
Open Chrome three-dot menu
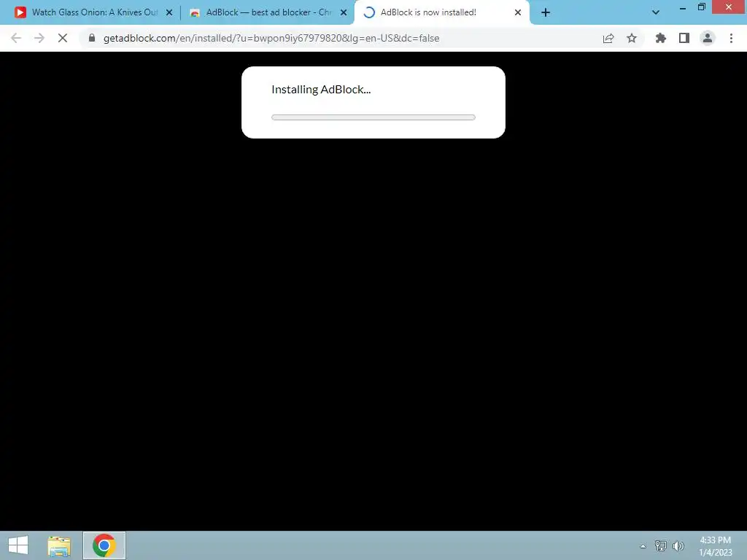point(731,38)
